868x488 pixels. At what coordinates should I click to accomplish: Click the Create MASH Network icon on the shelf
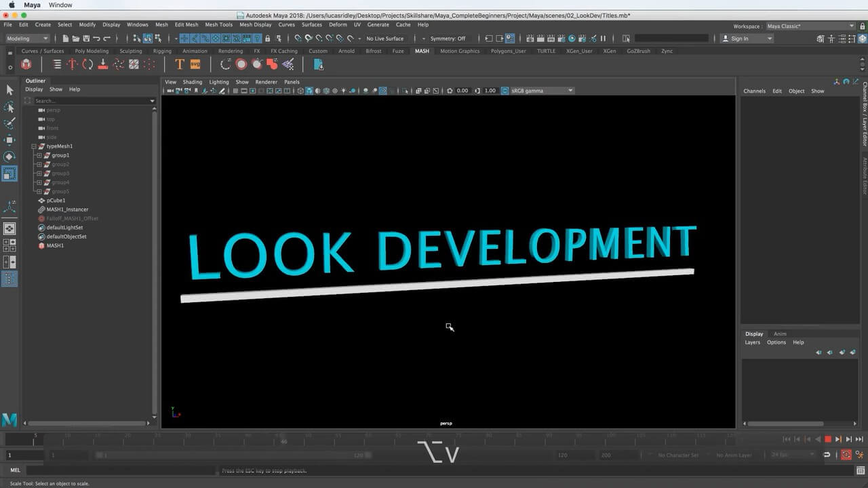click(26, 64)
